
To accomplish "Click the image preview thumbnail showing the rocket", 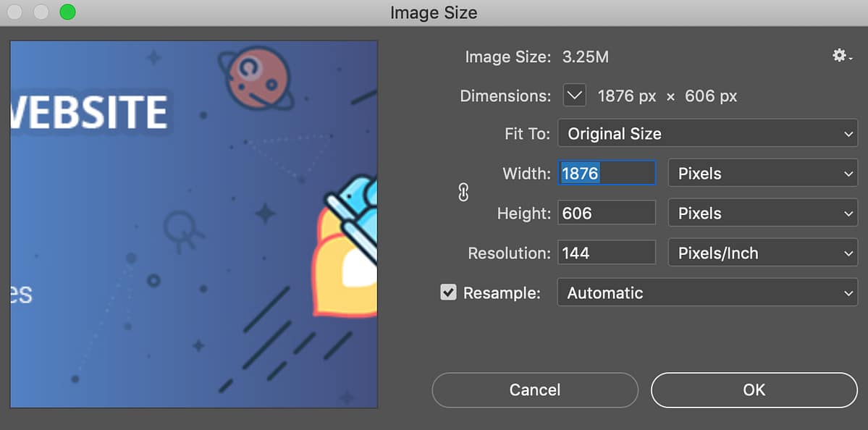I will pyautogui.click(x=193, y=224).
